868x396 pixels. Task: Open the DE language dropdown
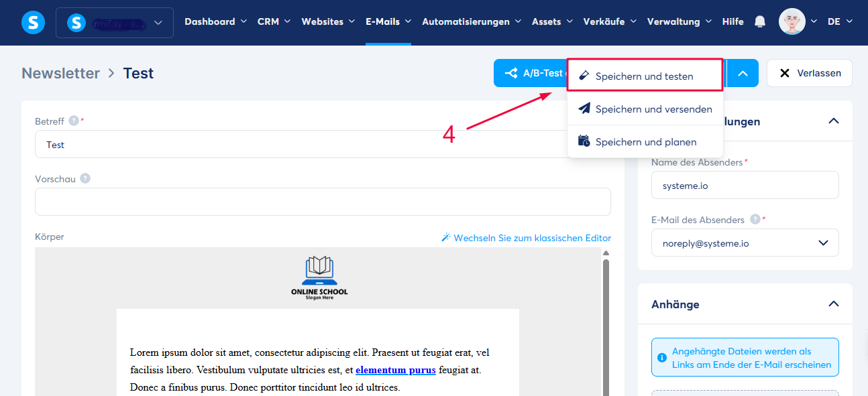(840, 21)
